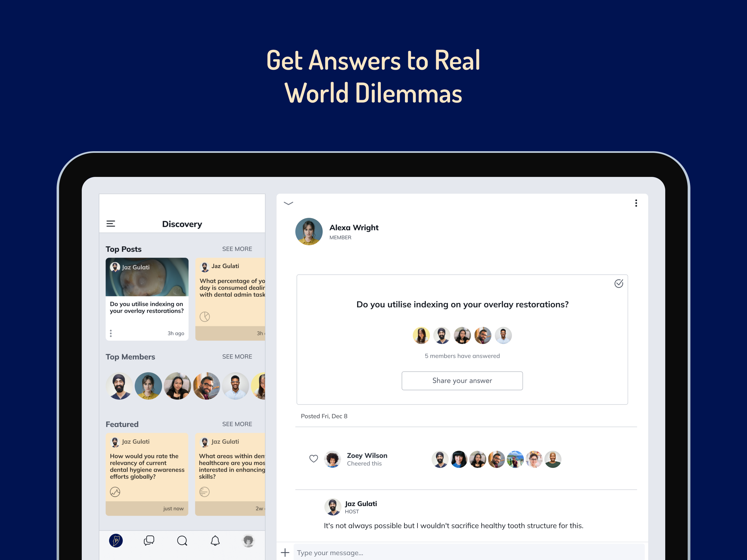Click the plus icon beside the message box
747x560 pixels.
(x=285, y=553)
